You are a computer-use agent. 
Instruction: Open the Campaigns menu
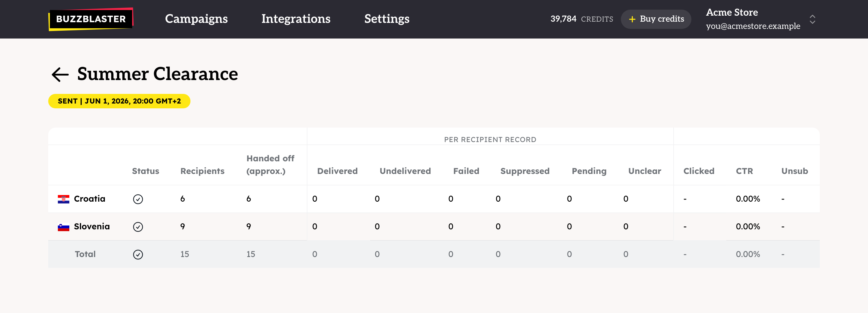pyautogui.click(x=196, y=19)
